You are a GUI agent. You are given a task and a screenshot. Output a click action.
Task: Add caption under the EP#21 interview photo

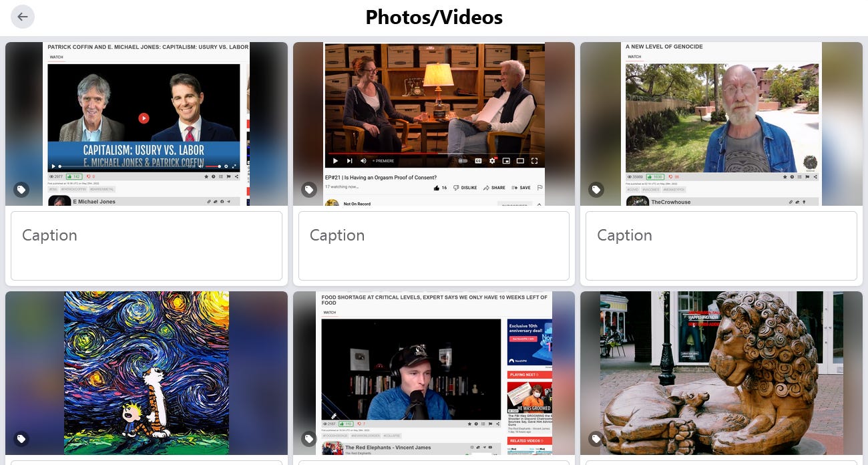click(434, 246)
